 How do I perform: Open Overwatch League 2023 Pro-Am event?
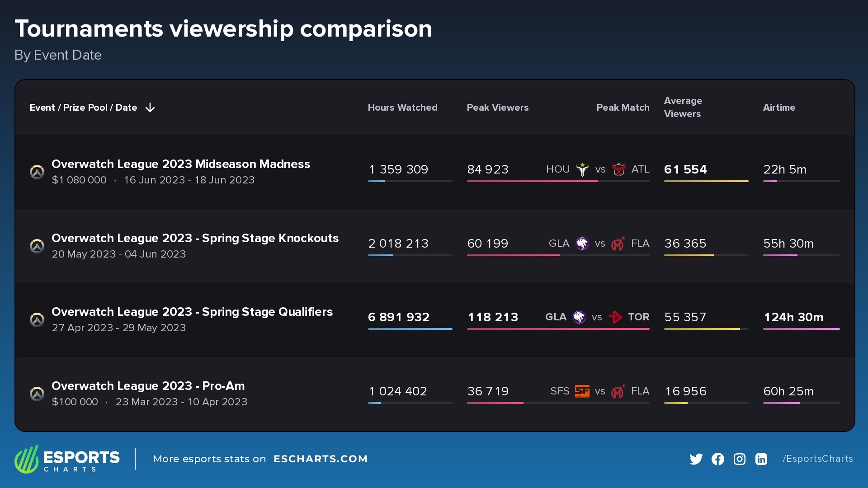coord(148,386)
